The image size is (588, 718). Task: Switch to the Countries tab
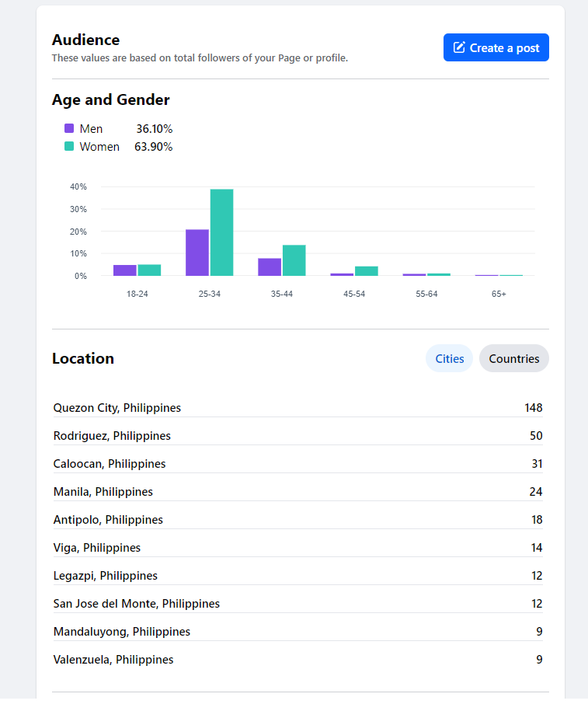pos(513,358)
